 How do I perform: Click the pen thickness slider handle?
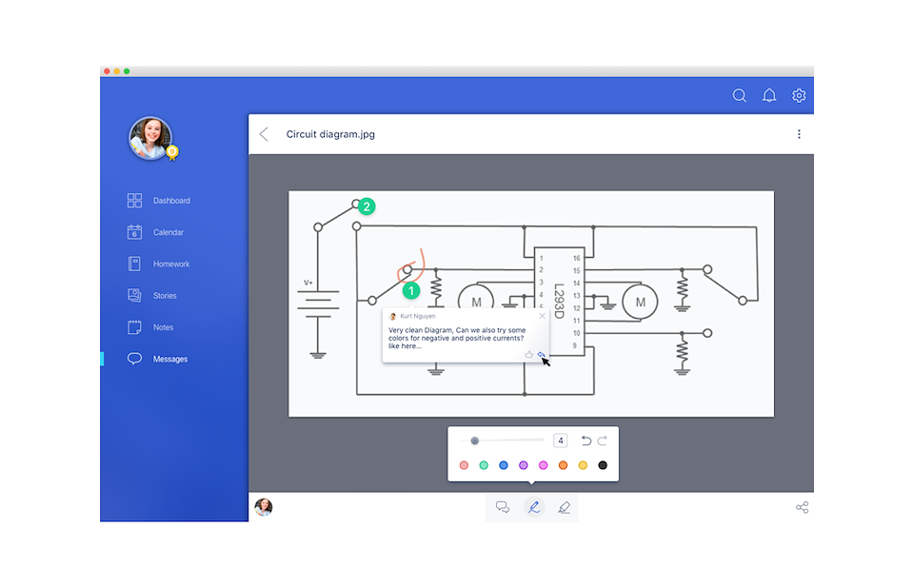pyautogui.click(x=474, y=441)
